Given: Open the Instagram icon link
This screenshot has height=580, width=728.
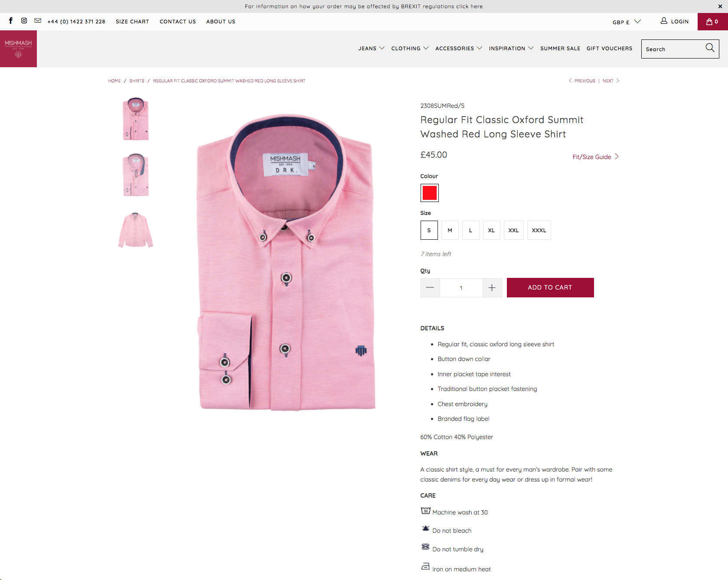Looking at the screenshot, I should click(24, 21).
